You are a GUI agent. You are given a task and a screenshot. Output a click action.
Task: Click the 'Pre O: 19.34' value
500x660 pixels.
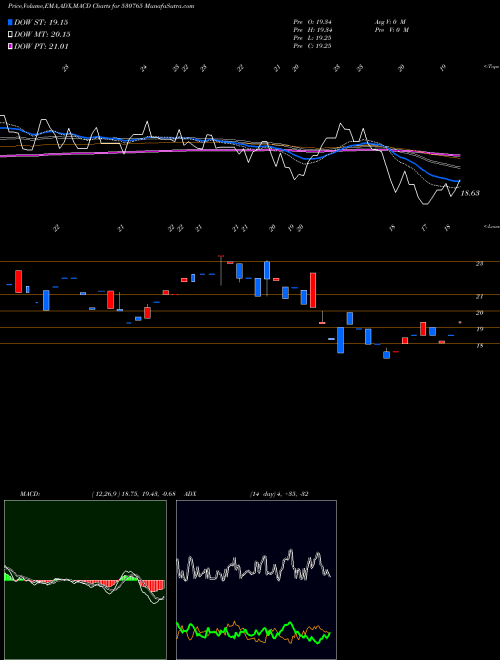312,22
